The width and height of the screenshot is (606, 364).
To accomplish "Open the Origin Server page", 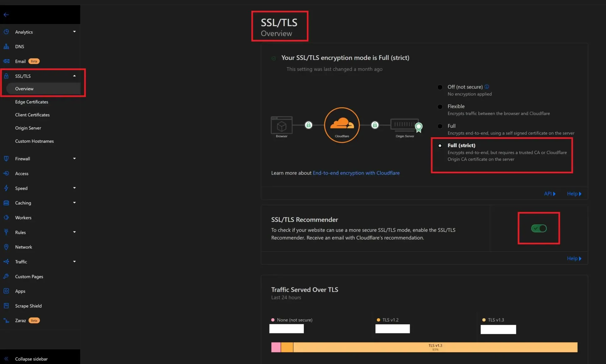I will coord(28,128).
